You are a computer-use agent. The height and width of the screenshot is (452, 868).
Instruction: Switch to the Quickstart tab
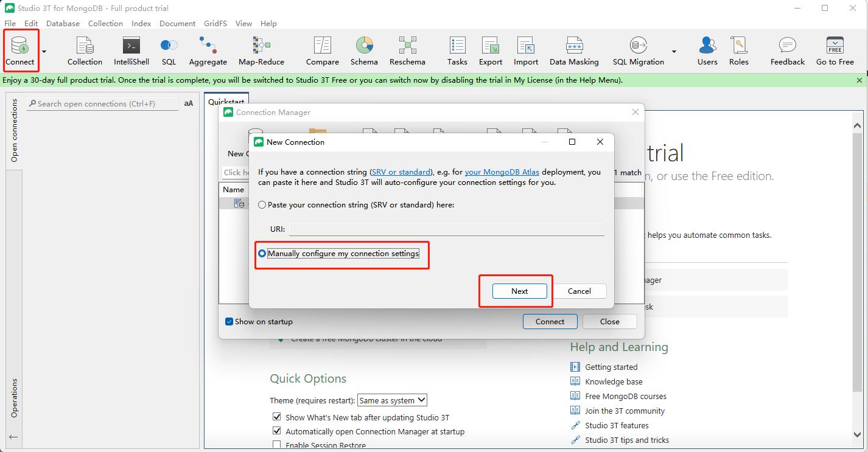click(x=226, y=101)
